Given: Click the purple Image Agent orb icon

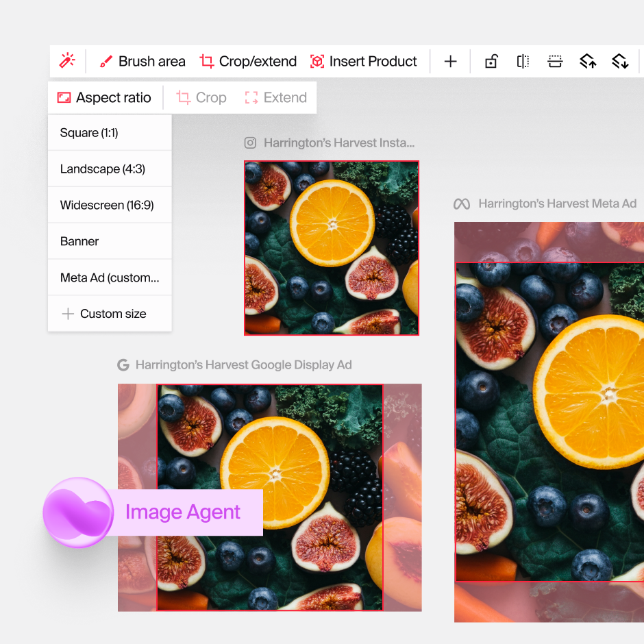Looking at the screenshot, I should pyautogui.click(x=78, y=512).
